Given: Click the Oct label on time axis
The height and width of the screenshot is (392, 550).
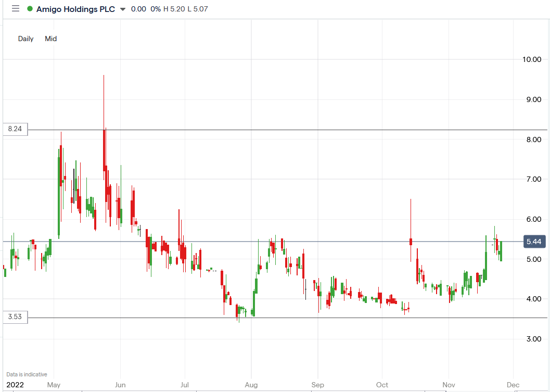Looking at the screenshot, I should tap(382, 385).
